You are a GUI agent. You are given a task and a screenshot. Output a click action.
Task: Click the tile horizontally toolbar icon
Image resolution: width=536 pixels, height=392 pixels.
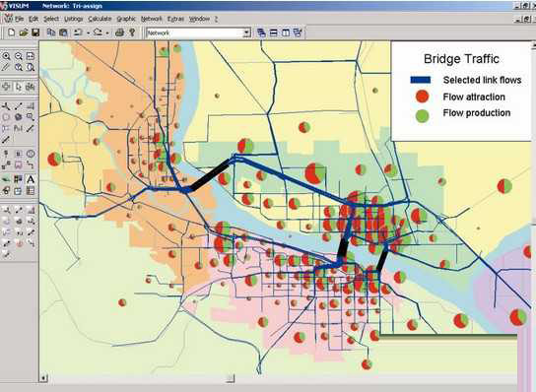point(274,33)
